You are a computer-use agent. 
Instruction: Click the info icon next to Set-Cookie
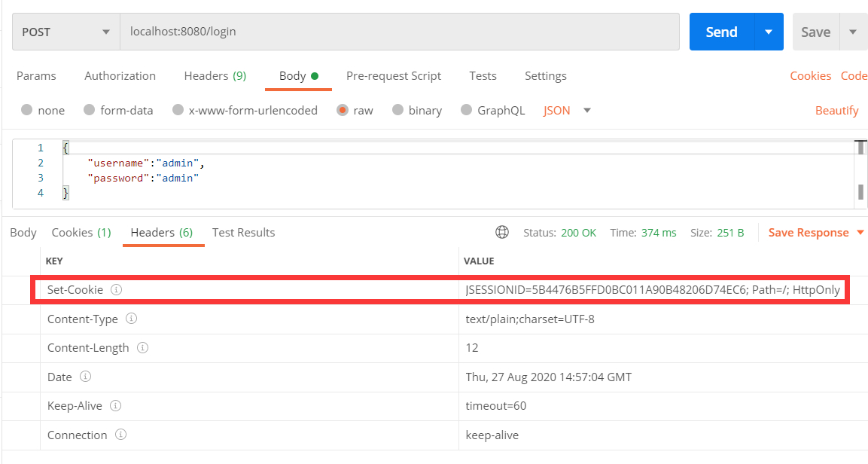(x=116, y=289)
